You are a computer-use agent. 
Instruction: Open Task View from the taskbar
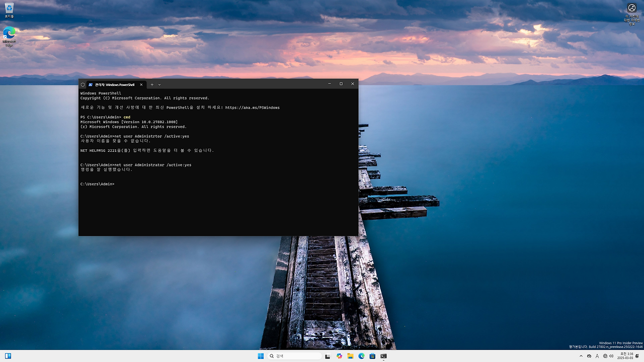coord(328,356)
